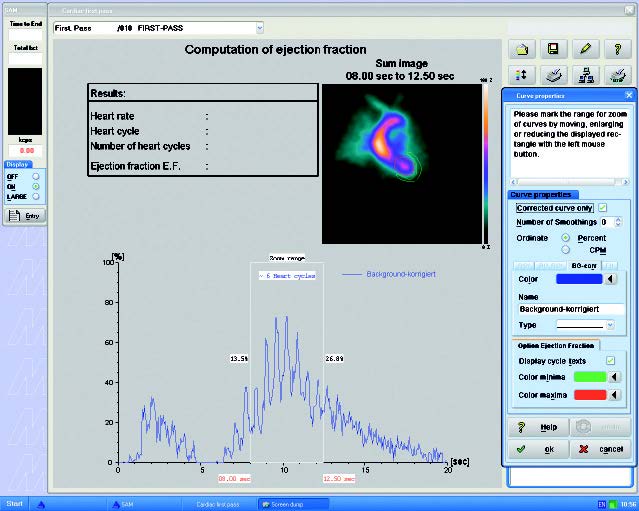Open the First Pass study dropdown
639x511 pixels.
[259, 28]
